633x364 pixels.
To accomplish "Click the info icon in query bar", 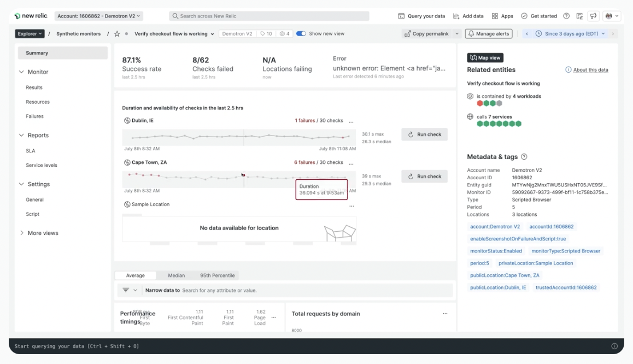I will coord(614,347).
